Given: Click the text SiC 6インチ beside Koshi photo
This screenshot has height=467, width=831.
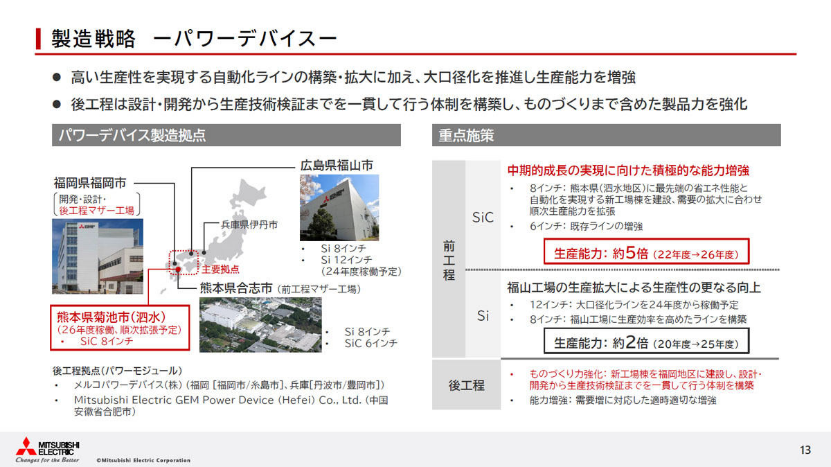Looking at the screenshot, I should 371,343.
